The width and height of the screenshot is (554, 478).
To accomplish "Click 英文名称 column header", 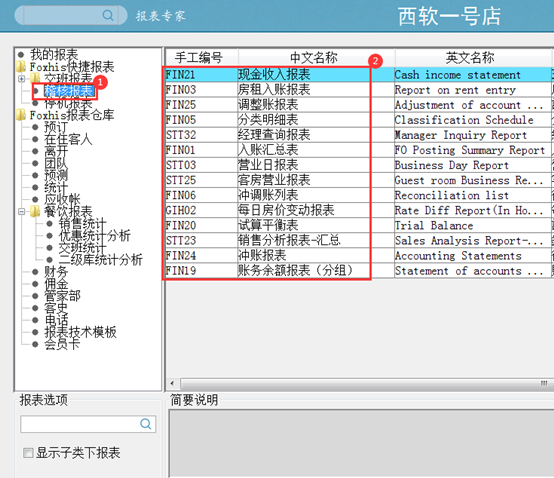I will click(x=470, y=58).
